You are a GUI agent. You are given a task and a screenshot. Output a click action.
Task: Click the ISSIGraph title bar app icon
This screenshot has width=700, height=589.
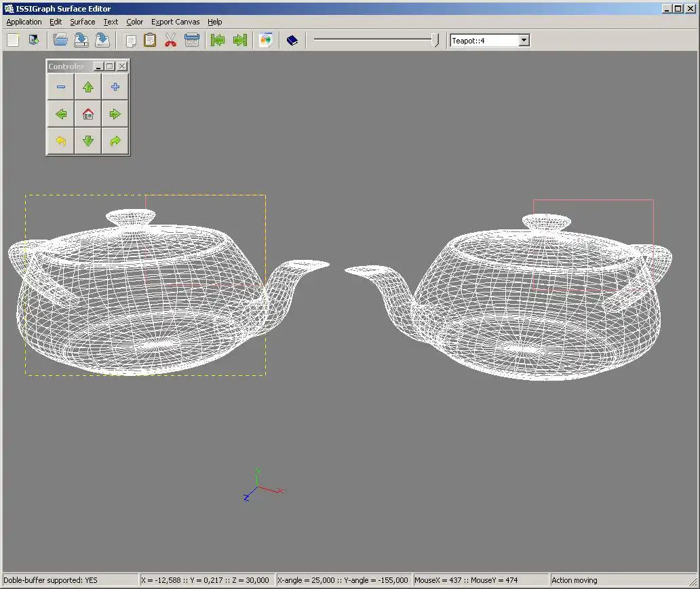[9, 9]
